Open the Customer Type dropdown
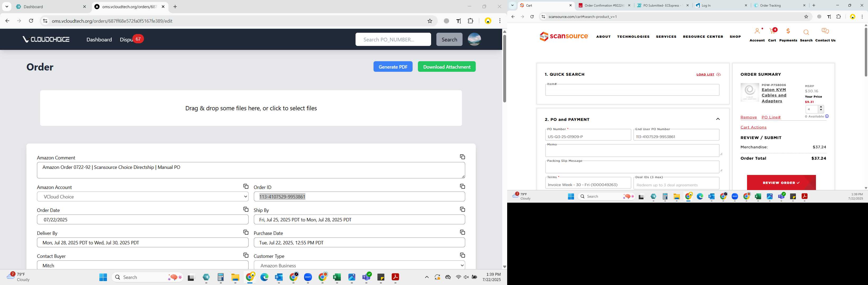 tap(359, 265)
